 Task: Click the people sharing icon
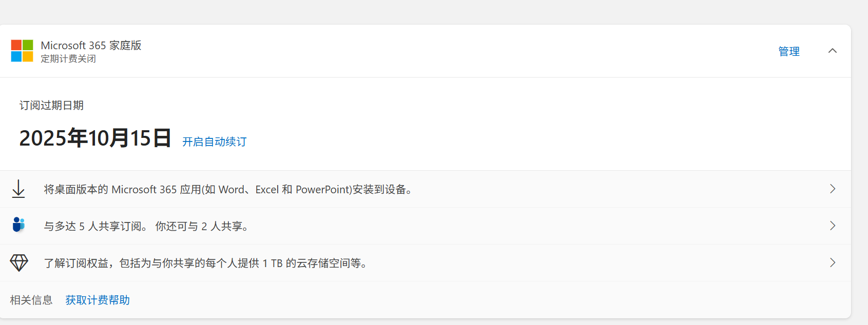click(18, 225)
